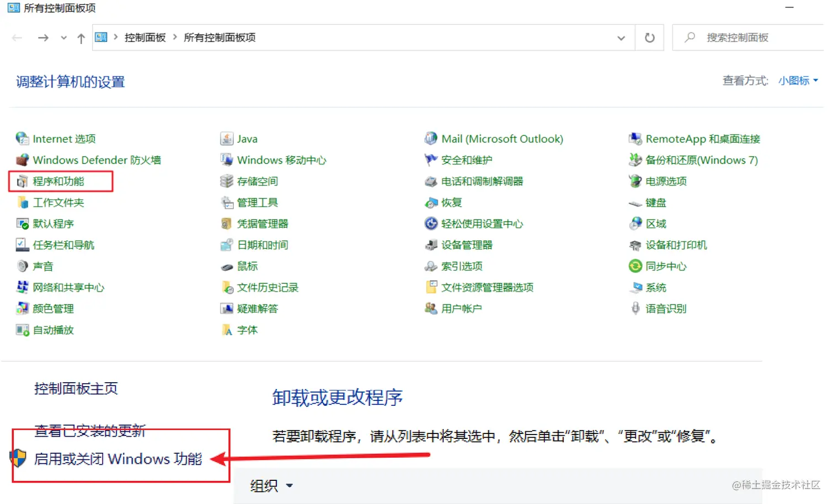The width and height of the screenshot is (834, 504).
Task: Go forward with the right arrow button
Action: tap(43, 38)
